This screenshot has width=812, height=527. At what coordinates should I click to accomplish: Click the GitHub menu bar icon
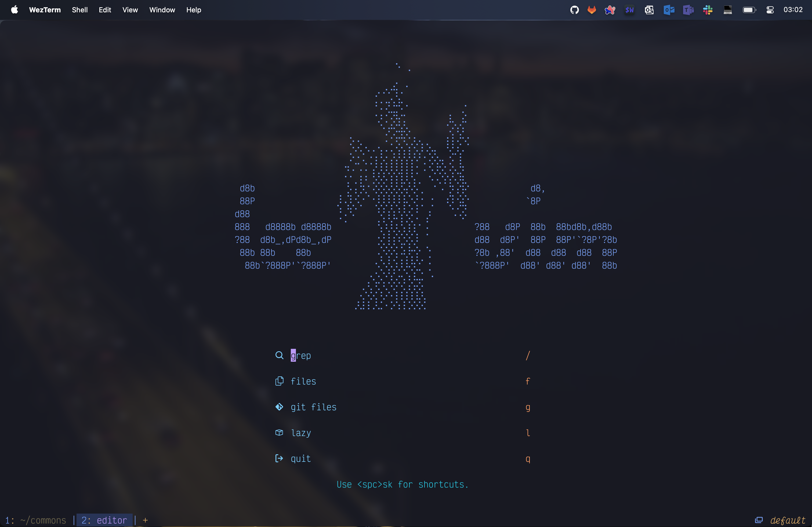click(x=575, y=10)
